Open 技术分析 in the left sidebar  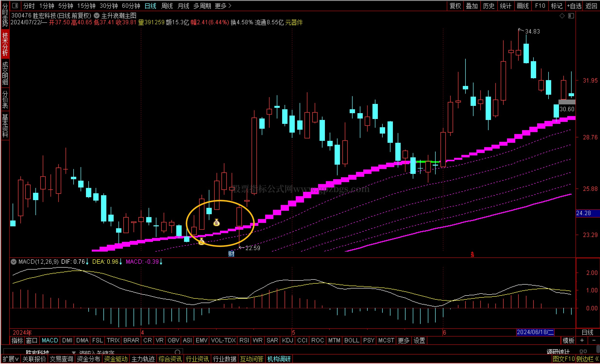pyautogui.click(x=5, y=44)
